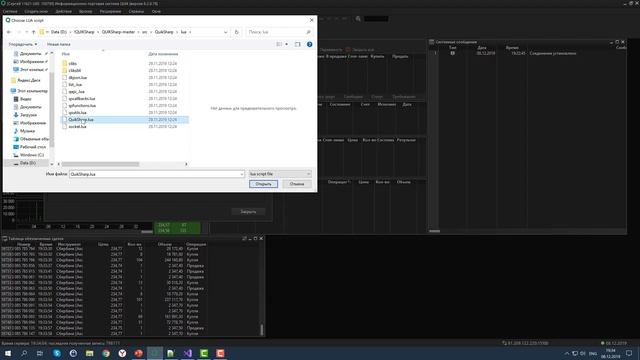This screenshot has width=640, height=360.
Task: Select Windows (C:) drive
Action: pos(31,155)
